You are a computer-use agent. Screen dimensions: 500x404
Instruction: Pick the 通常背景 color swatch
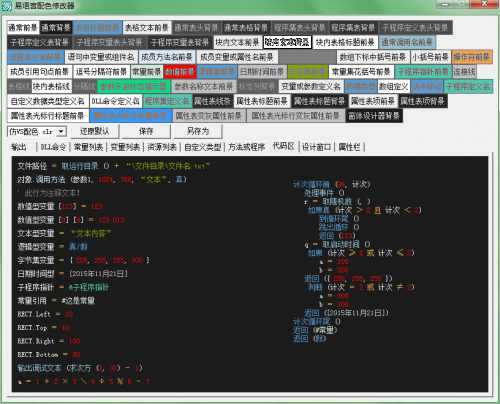pyautogui.click(x=56, y=28)
